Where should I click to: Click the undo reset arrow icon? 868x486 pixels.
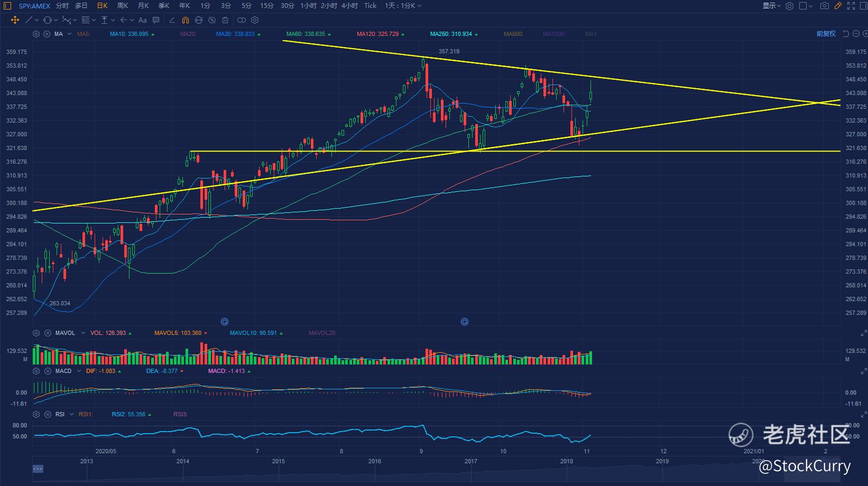[845, 34]
